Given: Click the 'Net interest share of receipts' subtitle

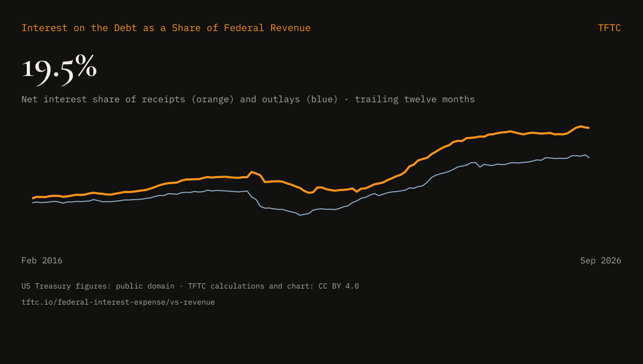Looking at the screenshot, I should [248, 100].
